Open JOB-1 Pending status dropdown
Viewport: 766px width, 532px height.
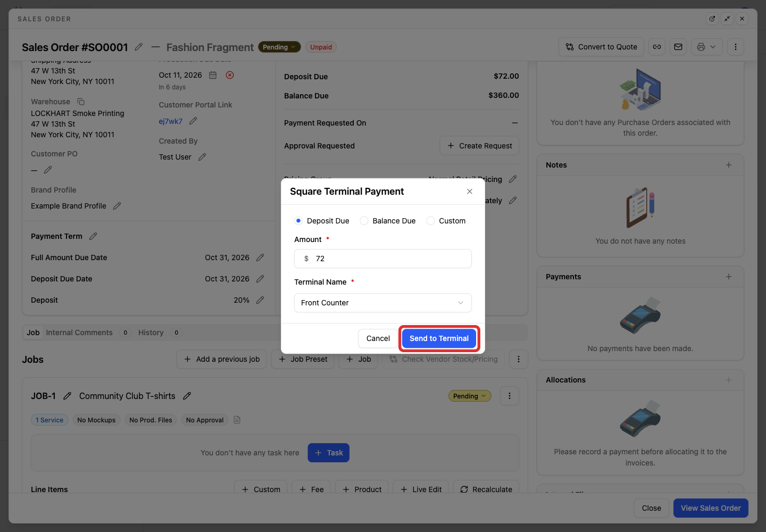click(470, 396)
